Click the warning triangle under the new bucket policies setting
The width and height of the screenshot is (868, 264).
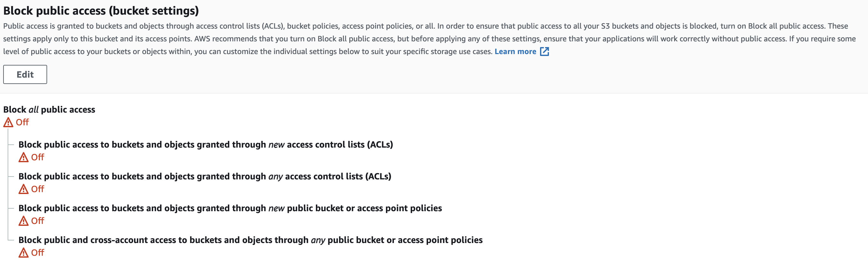coord(23,221)
